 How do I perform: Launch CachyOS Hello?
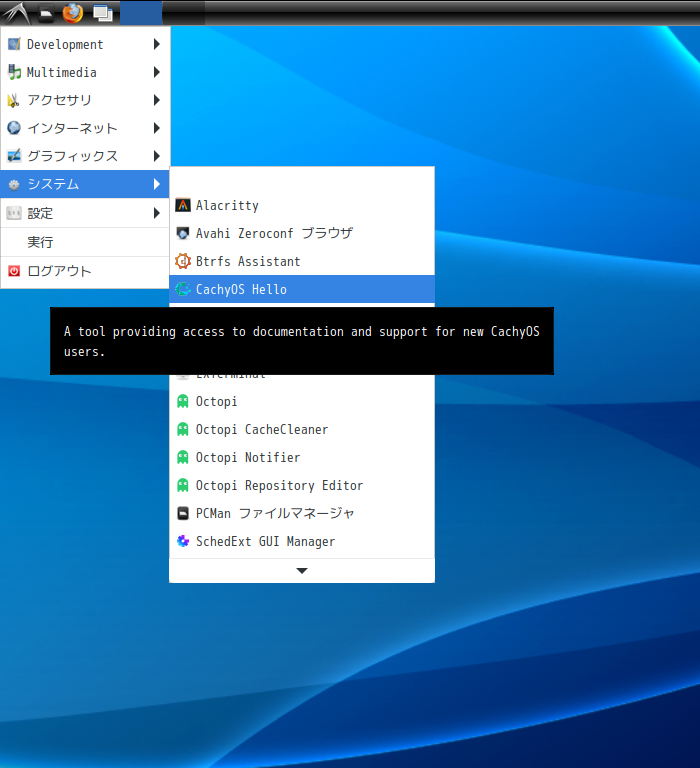pos(302,289)
